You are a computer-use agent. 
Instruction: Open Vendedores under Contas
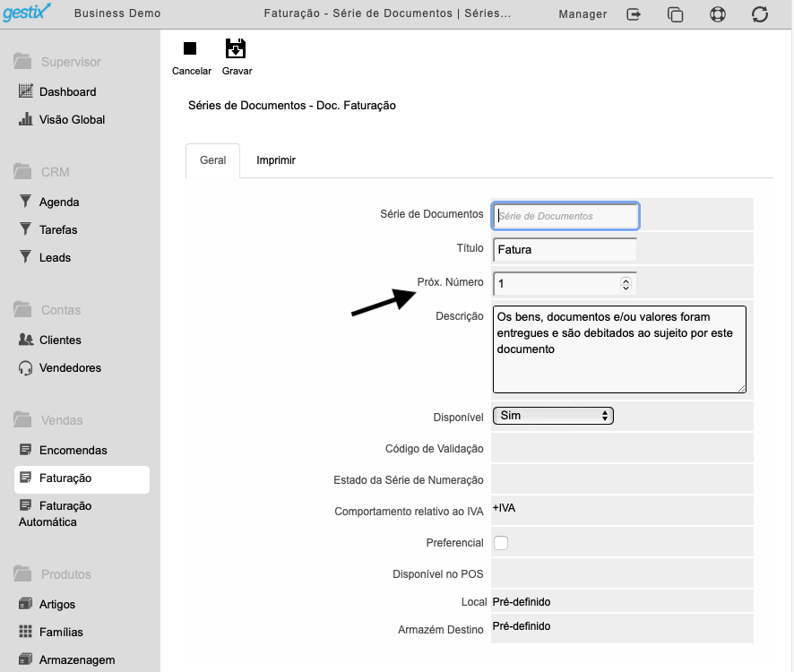pos(71,368)
